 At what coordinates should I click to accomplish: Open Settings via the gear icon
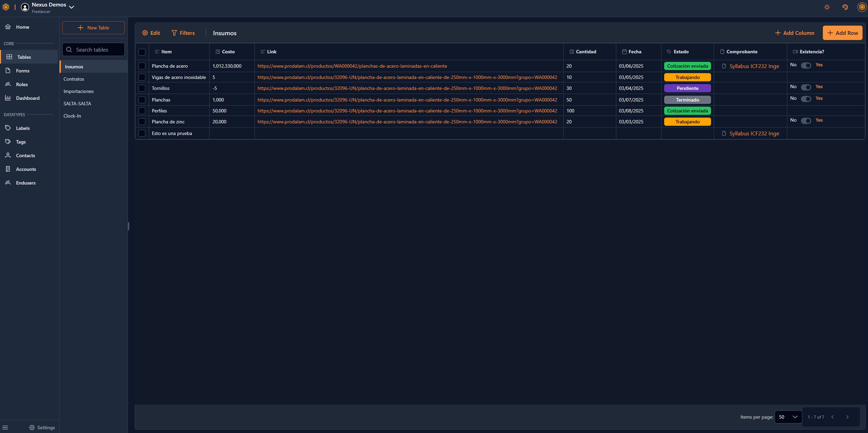[x=32, y=428]
